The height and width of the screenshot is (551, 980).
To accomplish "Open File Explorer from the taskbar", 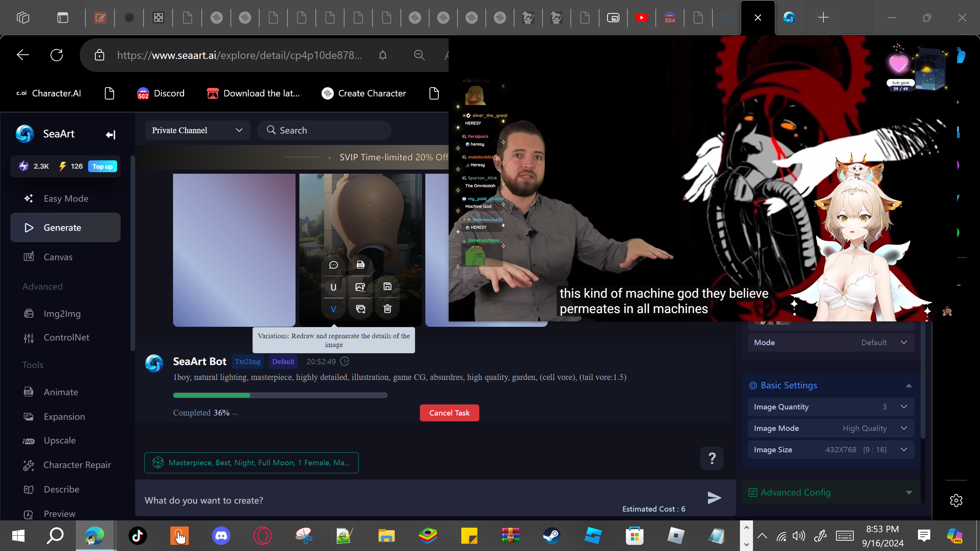I will pos(386,536).
